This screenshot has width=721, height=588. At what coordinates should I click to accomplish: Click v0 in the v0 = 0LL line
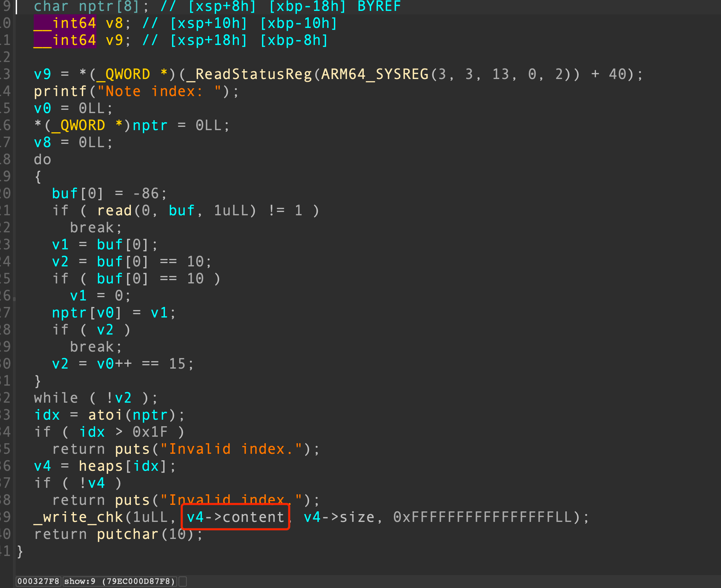[x=43, y=108]
